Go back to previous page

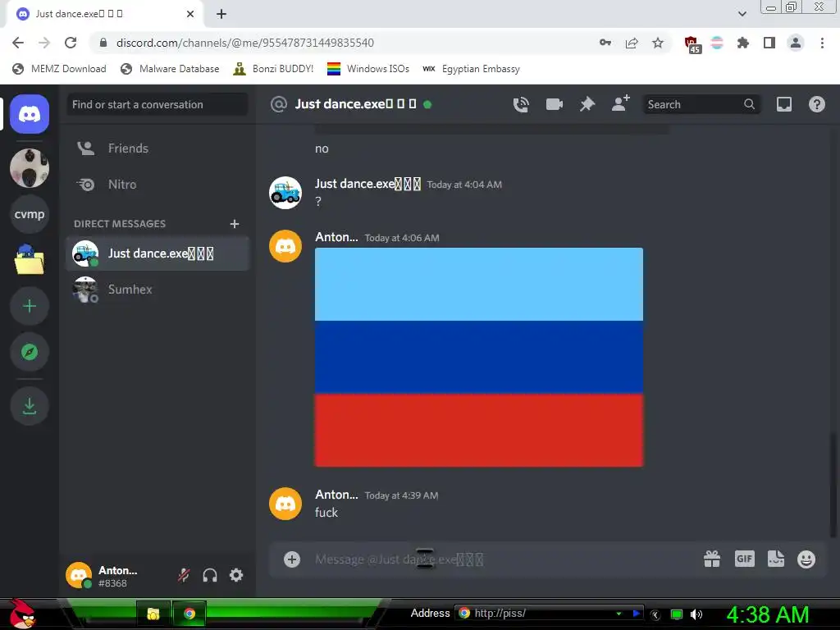coord(18,43)
